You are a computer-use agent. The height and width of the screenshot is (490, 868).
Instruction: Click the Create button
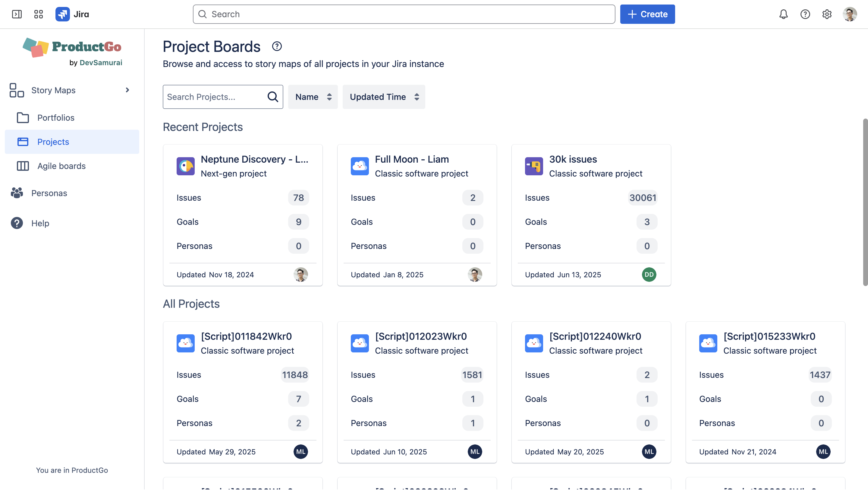(x=647, y=14)
